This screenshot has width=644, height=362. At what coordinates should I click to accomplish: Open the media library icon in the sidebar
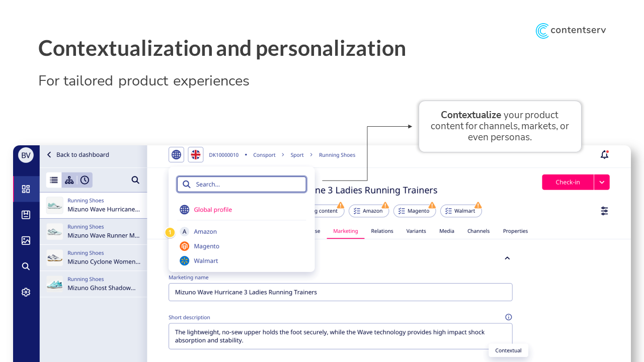[26, 240]
